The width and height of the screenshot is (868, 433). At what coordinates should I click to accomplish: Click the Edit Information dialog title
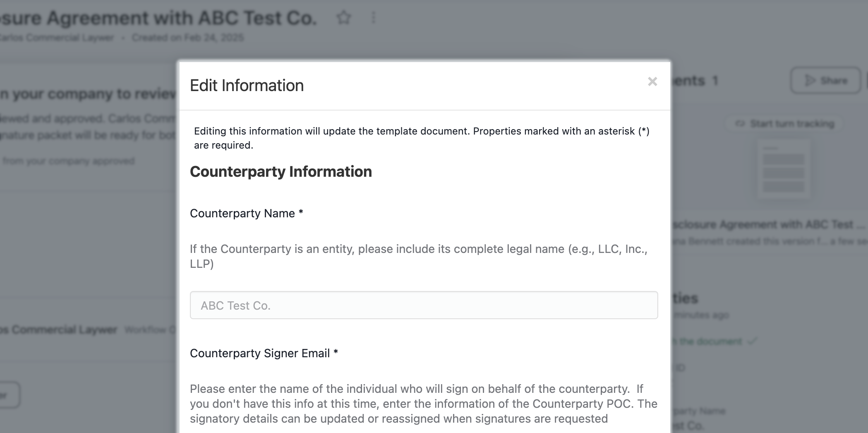point(247,85)
